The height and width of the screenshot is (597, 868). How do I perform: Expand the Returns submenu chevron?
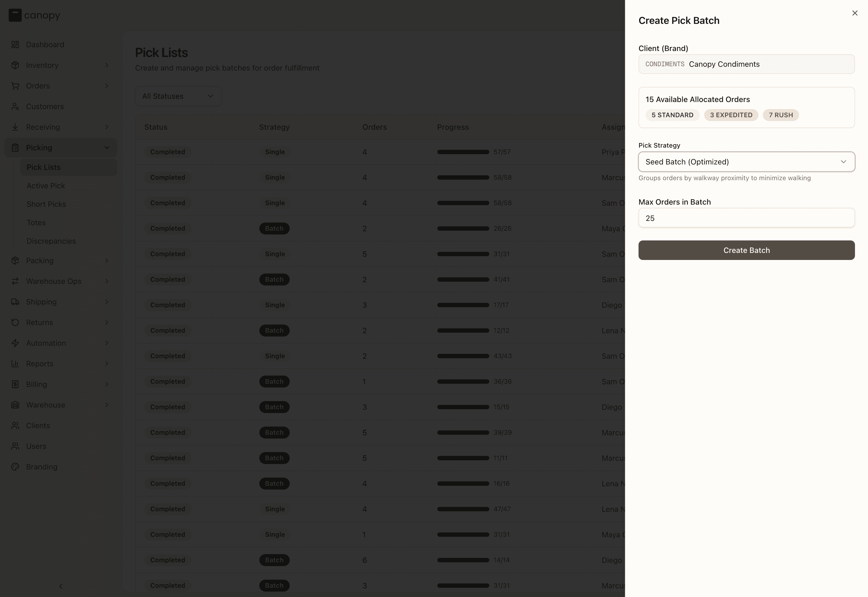click(x=107, y=322)
